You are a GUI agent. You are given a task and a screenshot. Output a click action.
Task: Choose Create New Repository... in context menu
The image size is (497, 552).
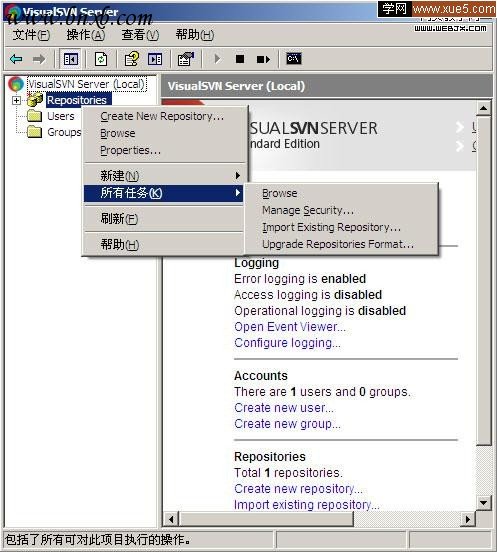164,116
